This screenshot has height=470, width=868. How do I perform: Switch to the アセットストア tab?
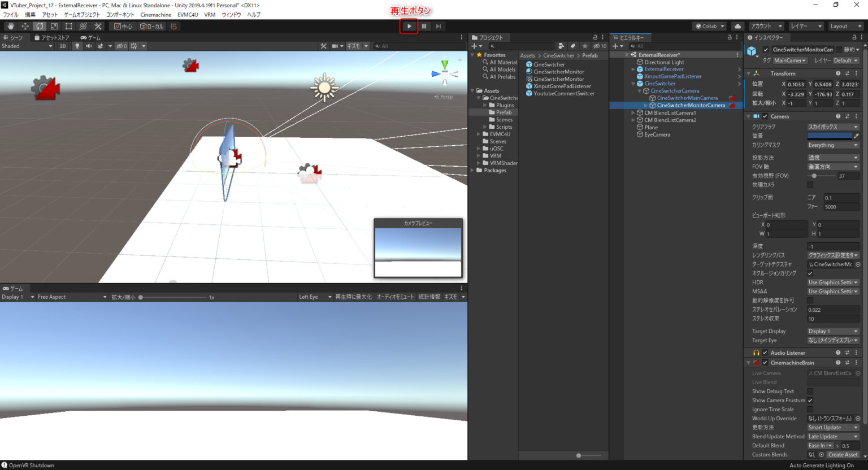click(51, 38)
